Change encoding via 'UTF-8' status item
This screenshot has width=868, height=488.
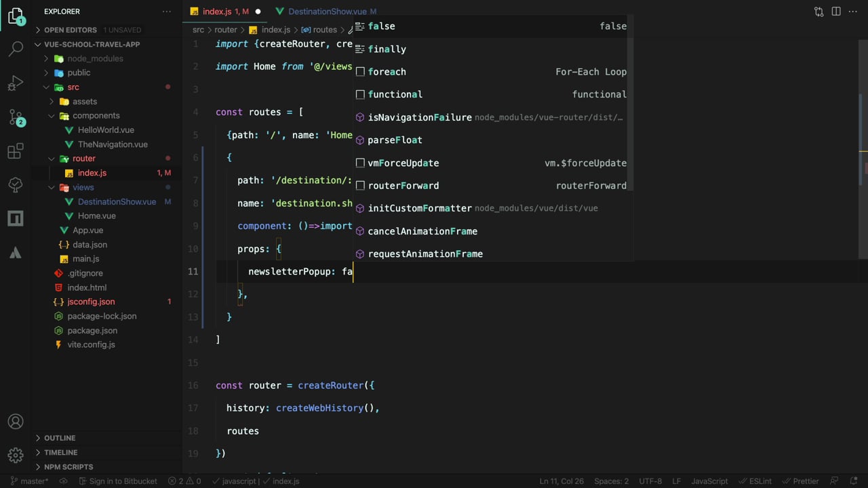(x=650, y=481)
